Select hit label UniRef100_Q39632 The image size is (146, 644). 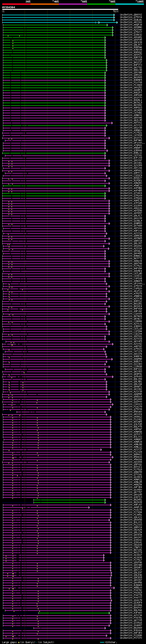(x=131, y=35)
